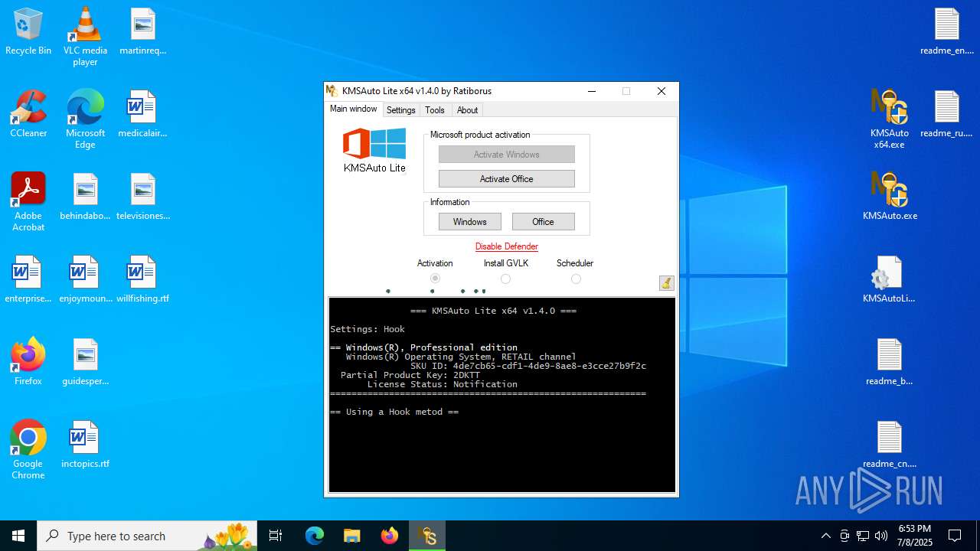Select the behindabo image file
Image resolution: width=980 pixels, height=551 pixels.
(x=85, y=197)
